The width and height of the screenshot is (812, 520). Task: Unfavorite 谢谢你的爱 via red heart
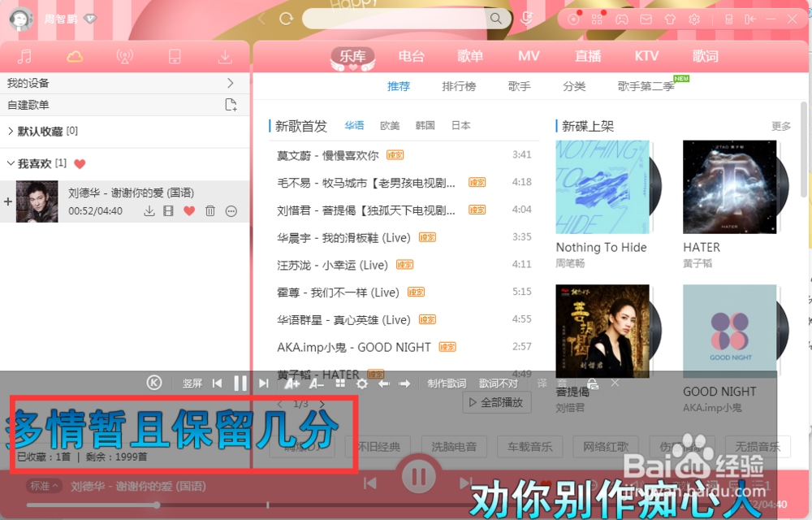click(x=189, y=210)
